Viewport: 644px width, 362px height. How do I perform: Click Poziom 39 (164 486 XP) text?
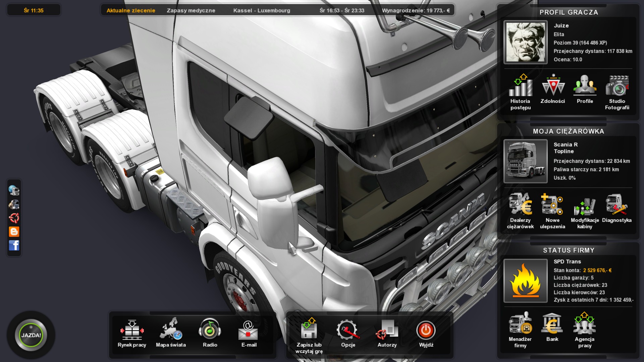point(580,43)
